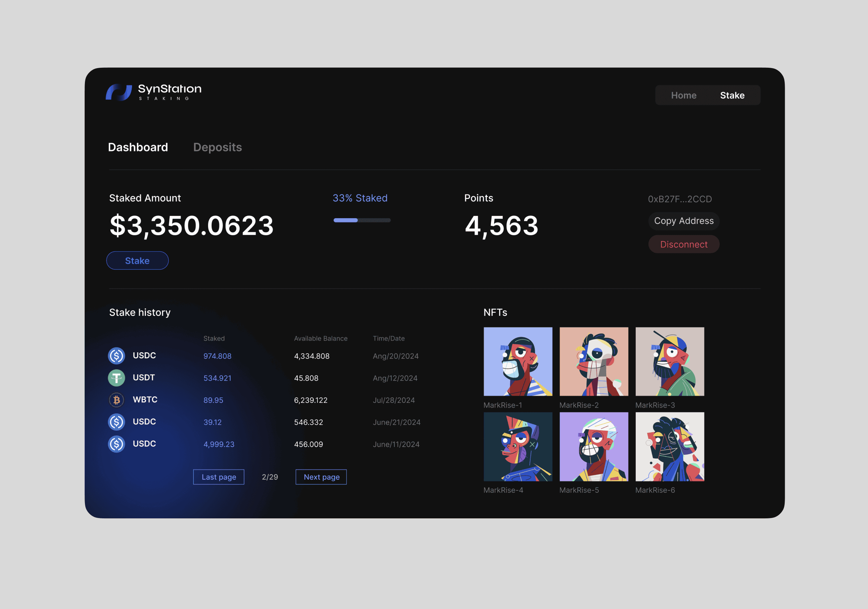
Task: Click the USDC coin icon dated Ang/20/2024
Action: click(116, 356)
